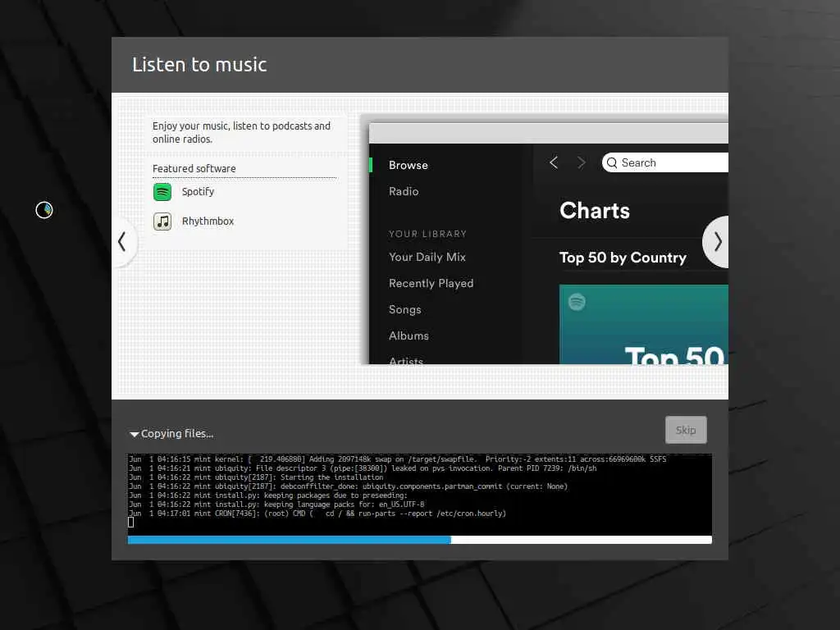The height and width of the screenshot is (630, 840).
Task: Click the CRON run-parts log line
Action: (x=317, y=514)
